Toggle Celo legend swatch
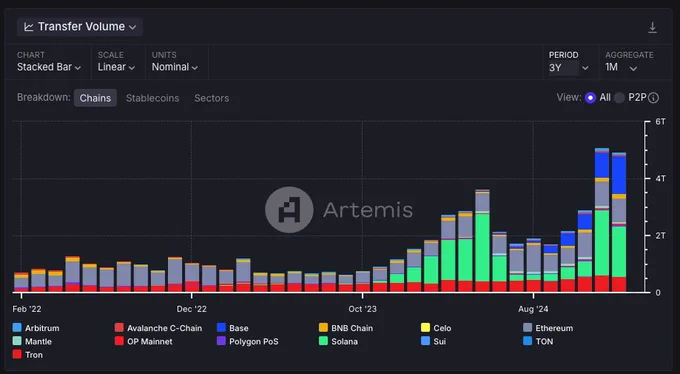The width and height of the screenshot is (680, 374). [x=425, y=328]
